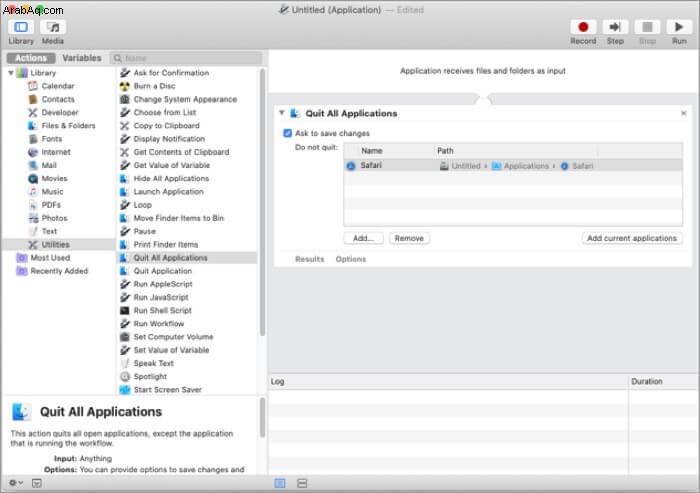Start recording with the Record button
This screenshot has height=493, width=700.
tap(583, 27)
